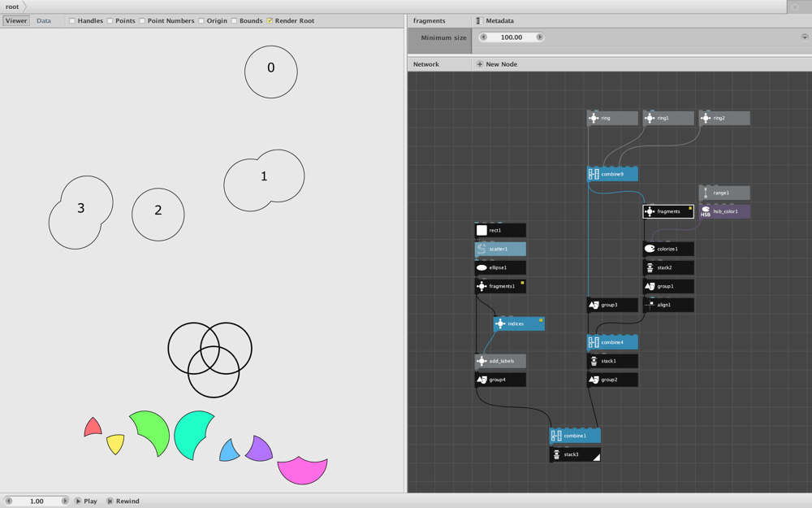Click New Node button
The image size is (812, 508).
[497, 64]
